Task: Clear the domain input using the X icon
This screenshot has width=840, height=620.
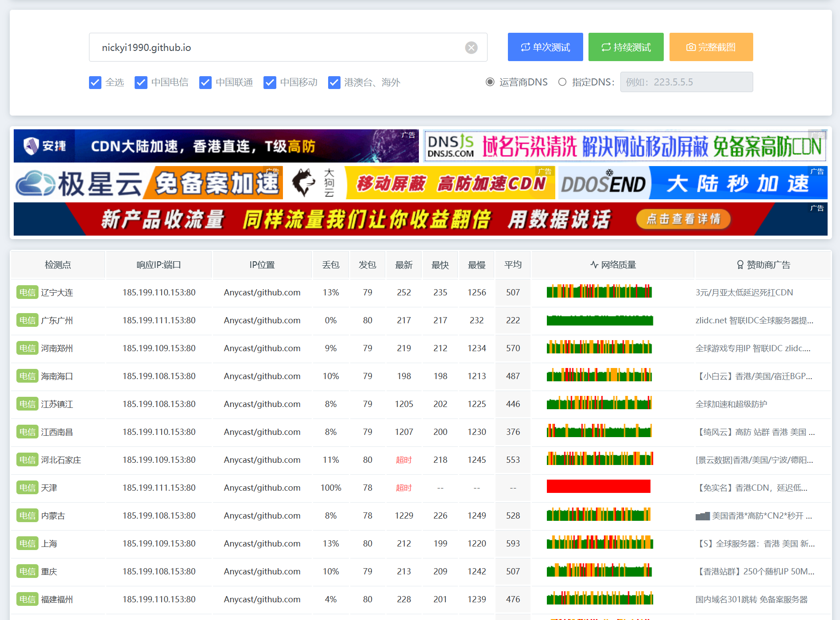Action: pos(471,47)
